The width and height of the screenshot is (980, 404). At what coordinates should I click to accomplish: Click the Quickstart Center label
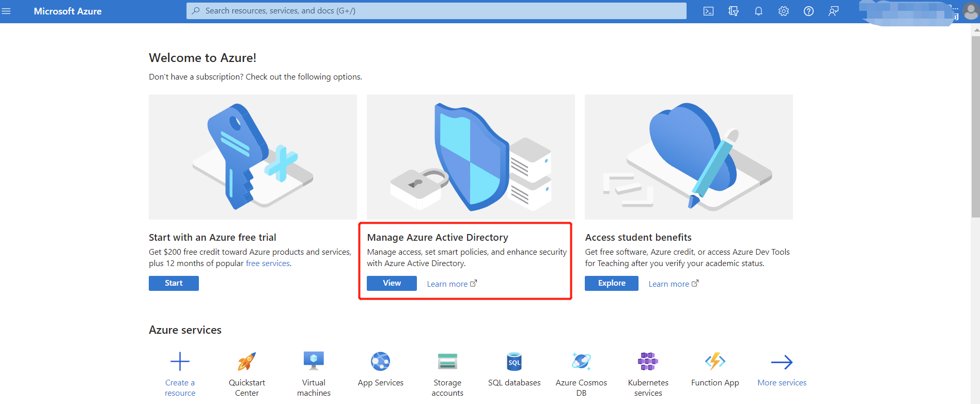pyautogui.click(x=247, y=388)
